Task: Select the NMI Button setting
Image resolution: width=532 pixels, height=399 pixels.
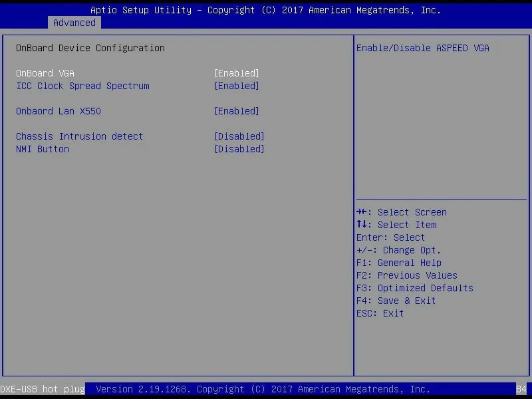Action: click(43, 149)
